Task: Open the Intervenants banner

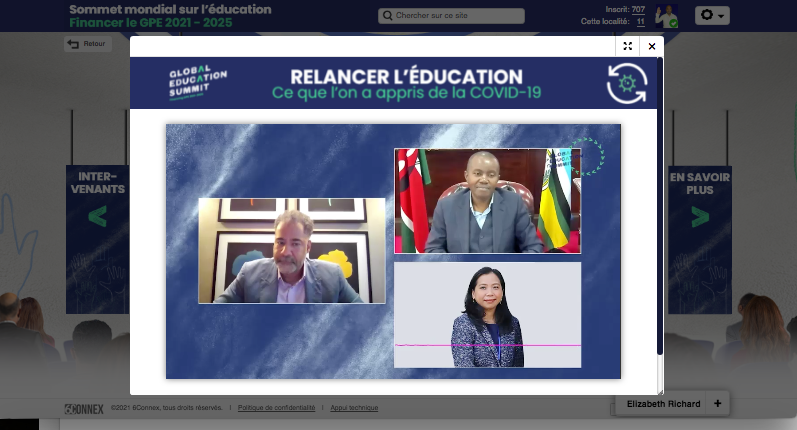Action: click(97, 239)
